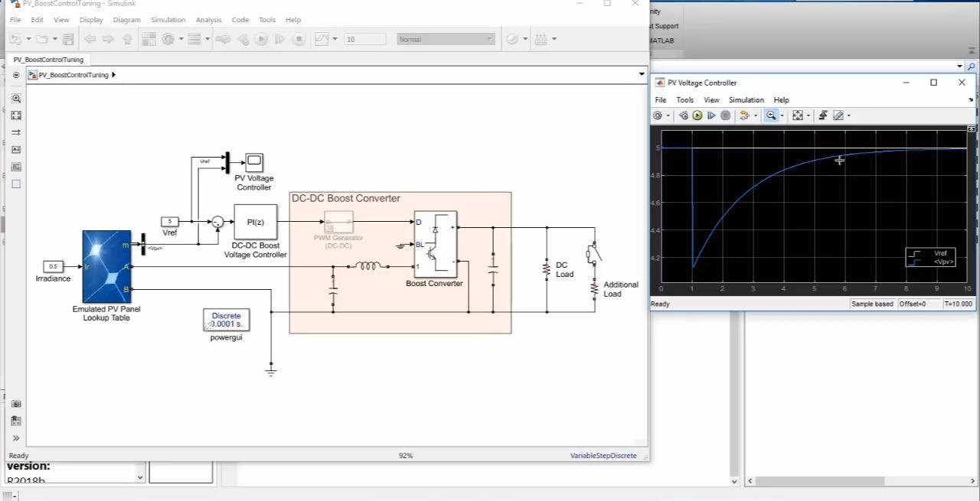Expand the model breadcrumb dropdown arrow
980x501 pixels.
pyautogui.click(x=641, y=74)
